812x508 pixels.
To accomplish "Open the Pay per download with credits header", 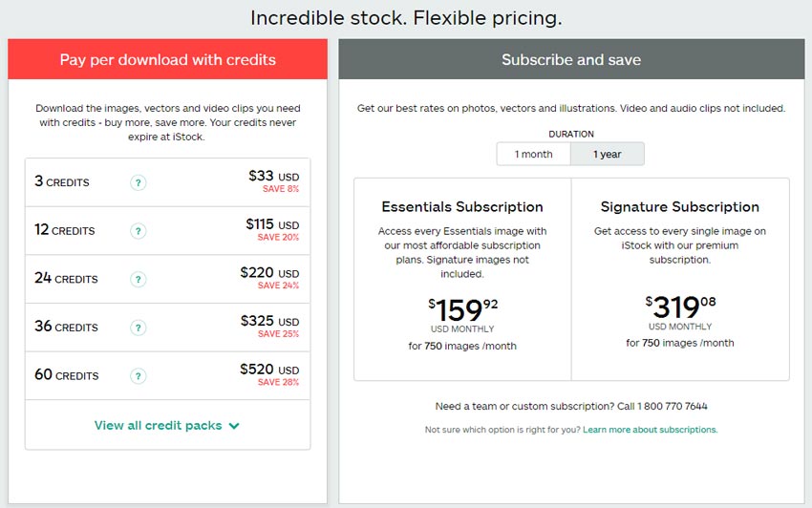I will point(167,59).
